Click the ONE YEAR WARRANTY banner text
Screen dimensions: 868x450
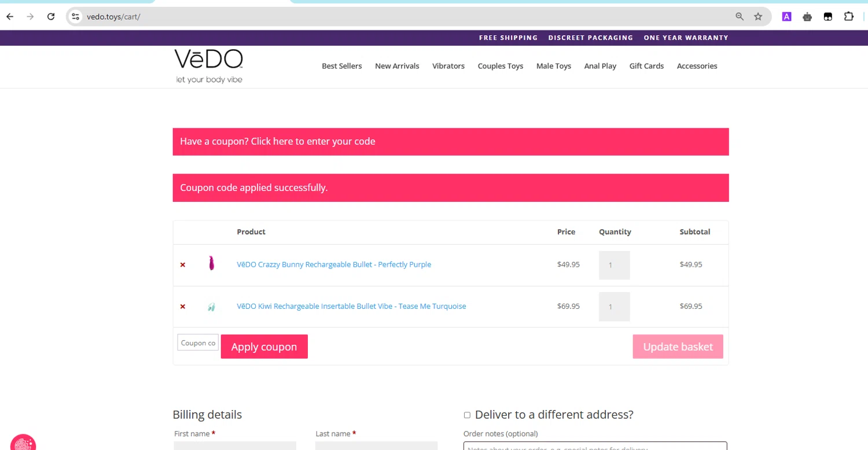[x=686, y=38]
